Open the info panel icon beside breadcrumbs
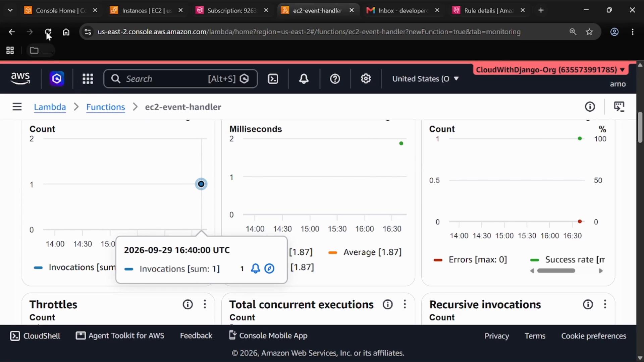 click(590, 107)
